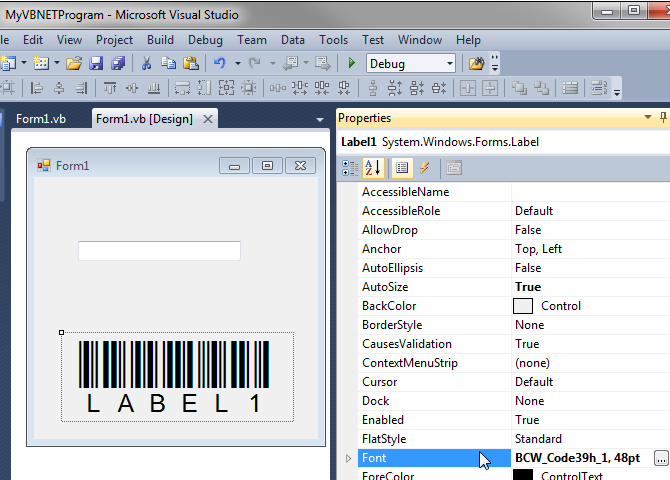Click the Add New Item icon
Screen dimensions: 670x480
[x=41, y=63]
